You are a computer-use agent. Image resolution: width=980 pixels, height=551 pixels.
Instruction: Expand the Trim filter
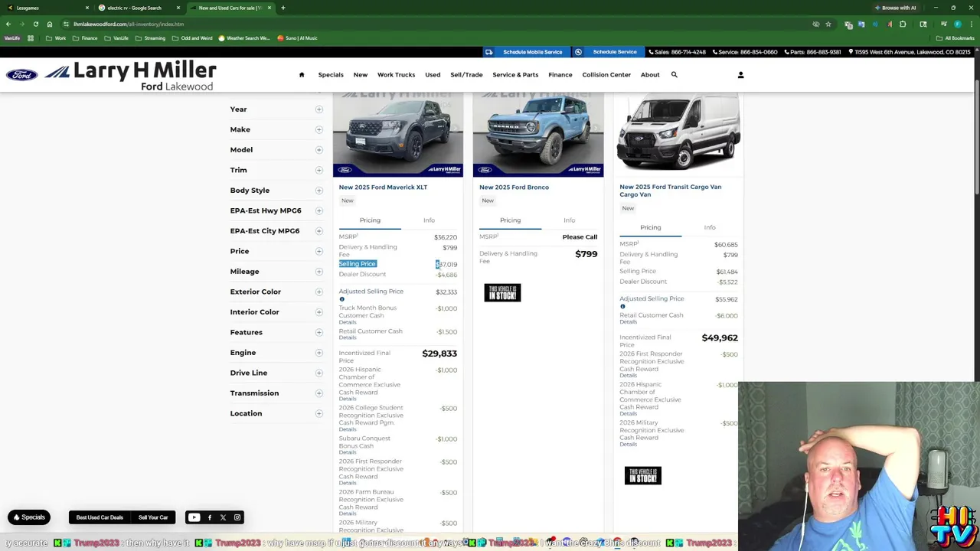coord(276,170)
